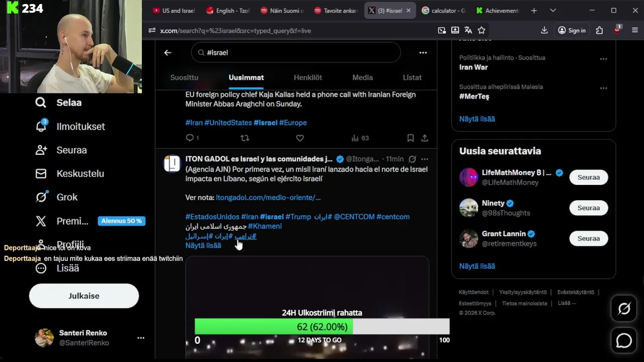Viewport: 644px width, 362px height.
Task: Open Grok from the sidebar
Action: pos(56,197)
